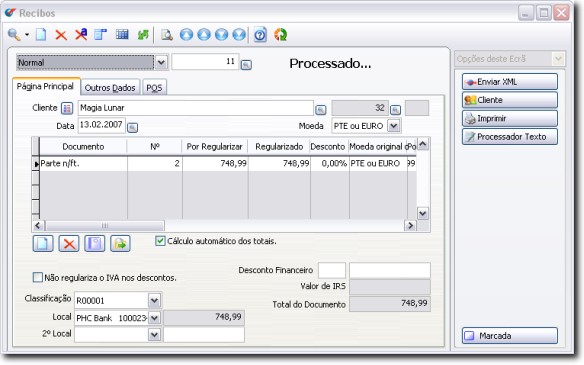Click the grid scroll down arrow
Image resolution: width=584 pixels, height=365 pixels.
tap(423, 213)
